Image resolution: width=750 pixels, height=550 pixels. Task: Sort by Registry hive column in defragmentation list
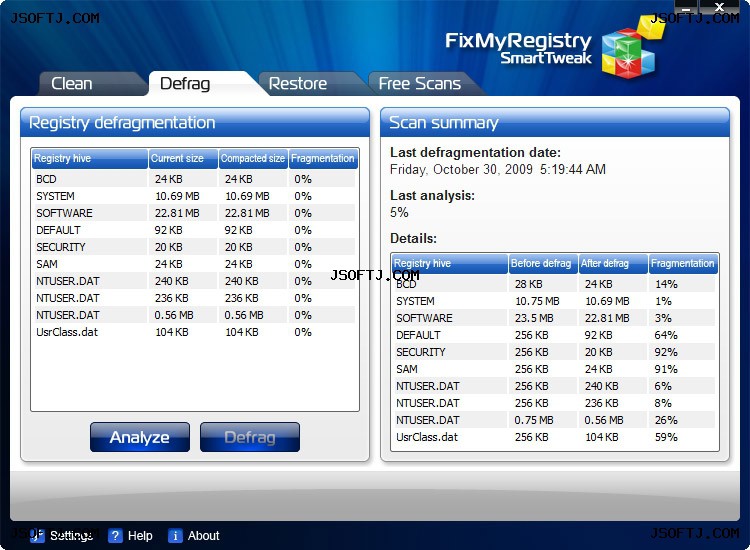point(89,159)
